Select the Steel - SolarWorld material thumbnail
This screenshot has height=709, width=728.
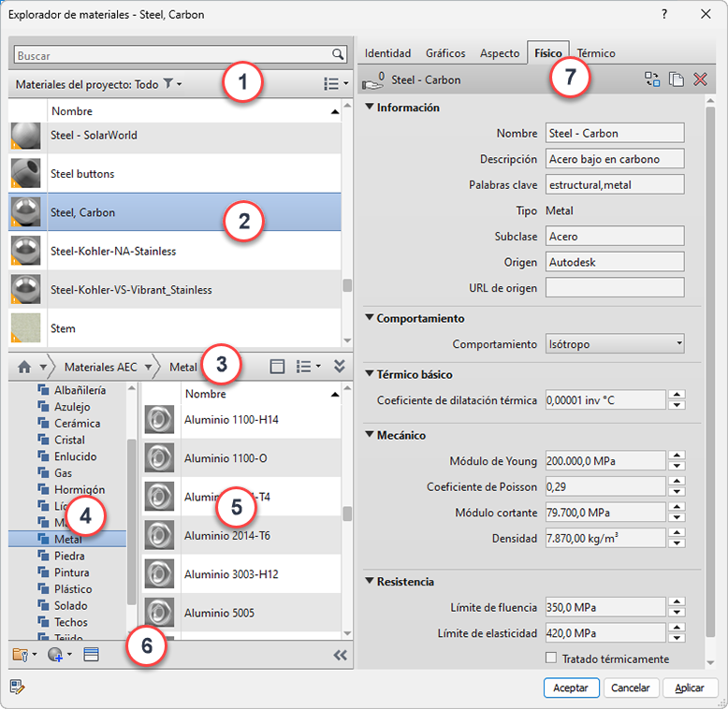click(25, 136)
